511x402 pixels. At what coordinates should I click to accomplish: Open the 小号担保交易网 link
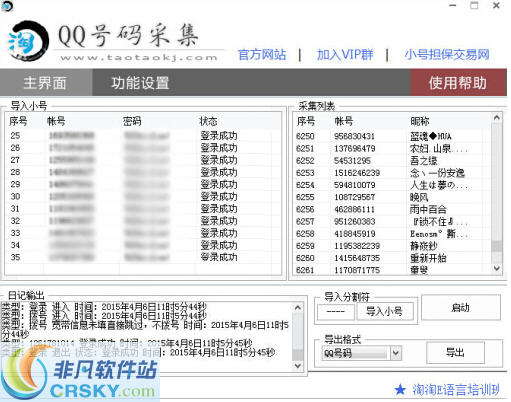[x=447, y=55]
